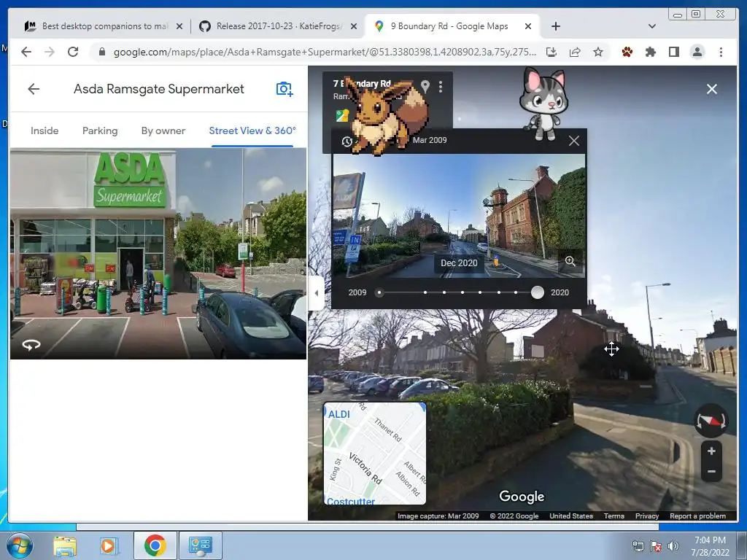Open the volume speaker tray icon

click(673, 546)
